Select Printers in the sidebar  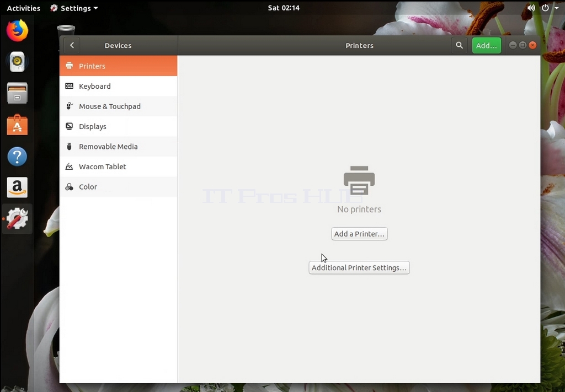(118, 66)
